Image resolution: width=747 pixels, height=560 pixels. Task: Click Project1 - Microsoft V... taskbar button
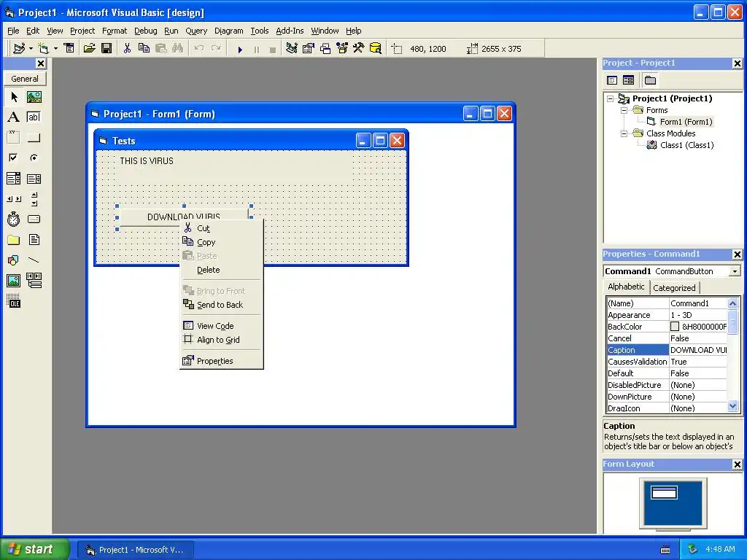(x=135, y=550)
